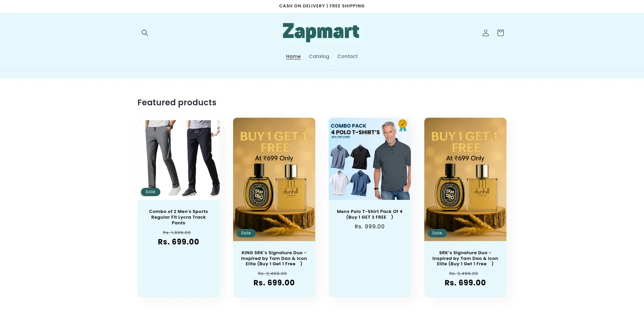
Task: Click the Sale badge on KING SRK's perfume
Action: (x=246, y=233)
